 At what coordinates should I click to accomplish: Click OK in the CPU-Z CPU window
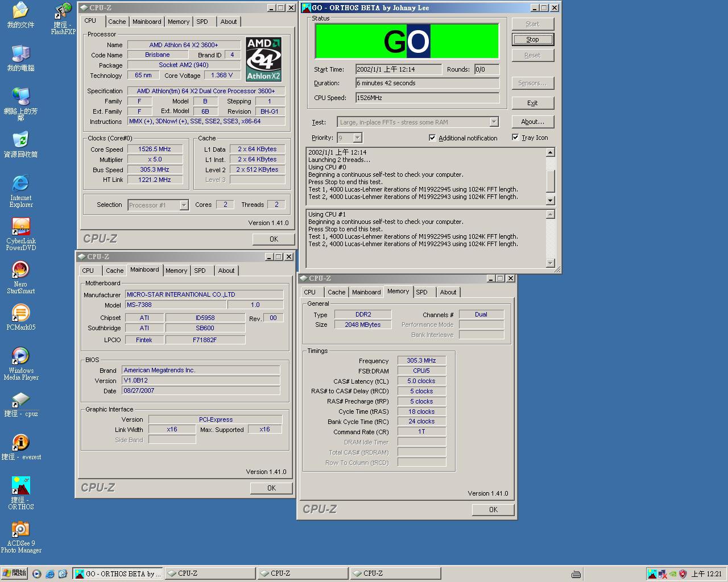point(274,239)
